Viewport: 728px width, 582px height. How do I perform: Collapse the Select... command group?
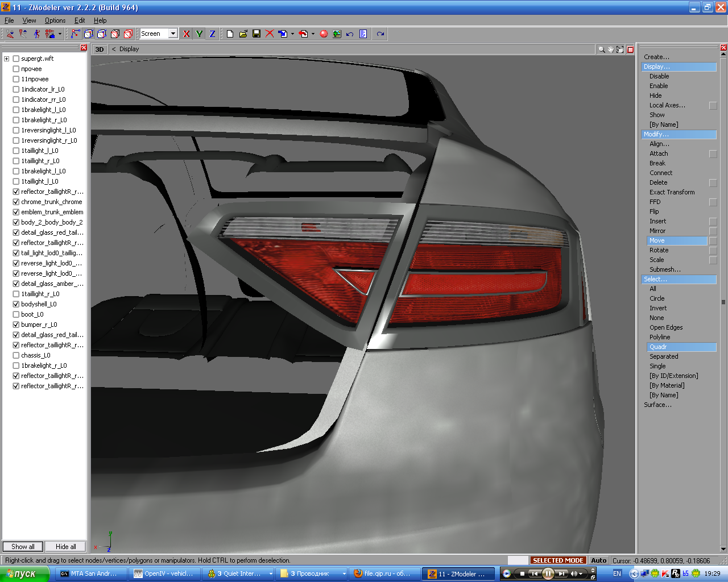click(x=679, y=279)
